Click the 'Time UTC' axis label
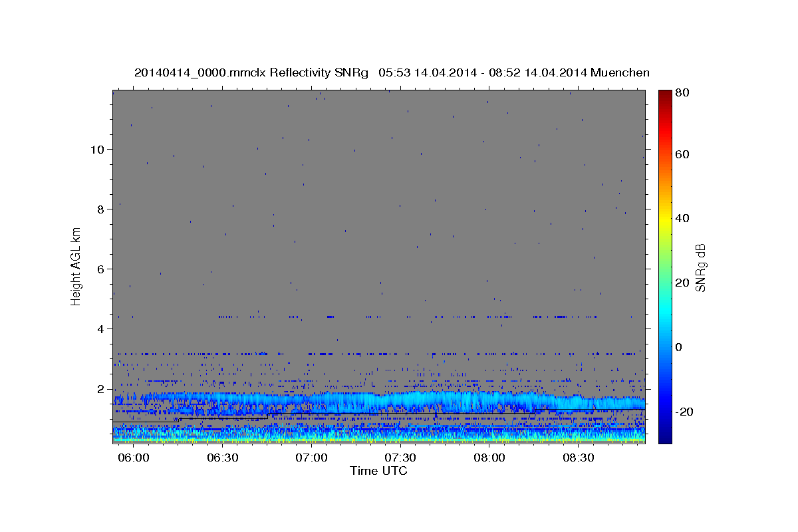The image size is (798, 532). (378, 471)
